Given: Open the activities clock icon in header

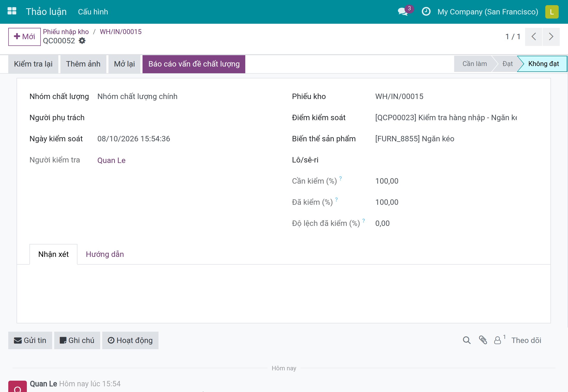Looking at the screenshot, I should 426,12.
